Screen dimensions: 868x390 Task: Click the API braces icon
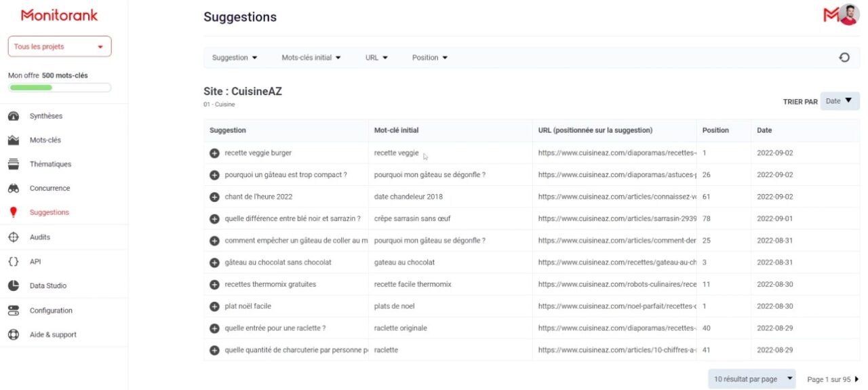coord(14,262)
